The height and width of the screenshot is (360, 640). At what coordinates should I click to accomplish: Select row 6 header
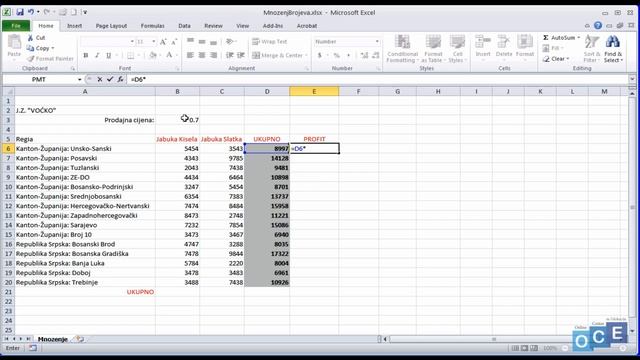click(8, 149)
